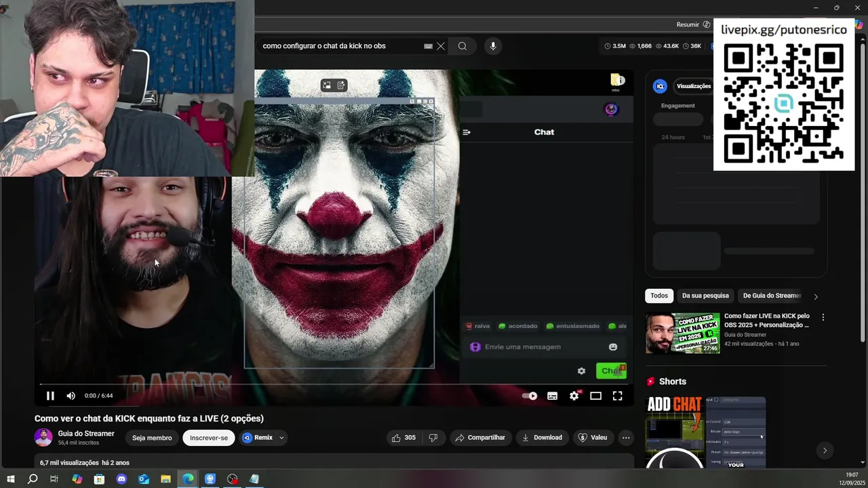Click the IQ logo in the stats panel
868x488 pixels.
point(660,86)
